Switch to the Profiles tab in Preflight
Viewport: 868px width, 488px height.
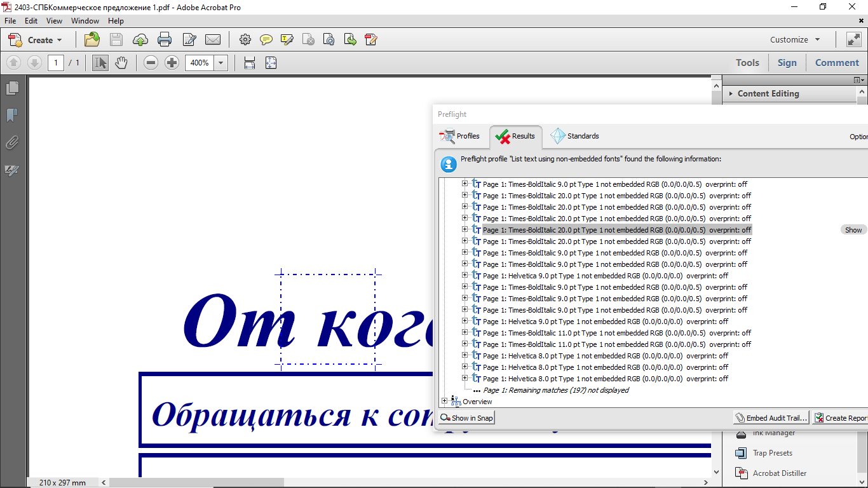(x=461, y=136)
